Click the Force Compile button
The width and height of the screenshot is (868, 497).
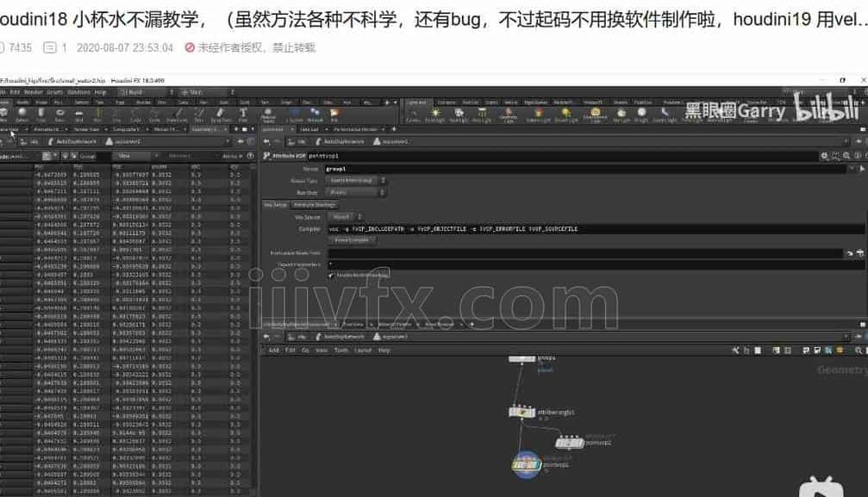352,240
